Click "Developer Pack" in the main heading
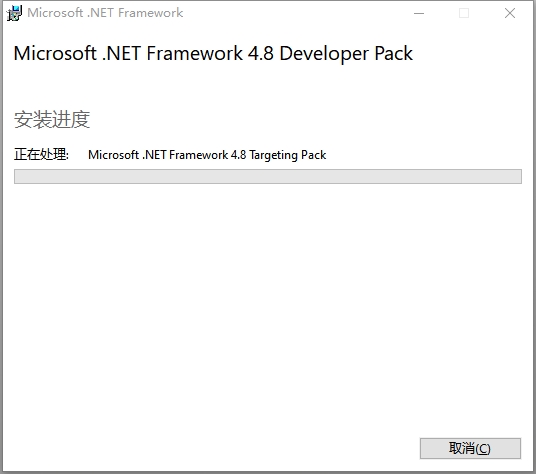 pyautogui.click(x=346, y=54)
